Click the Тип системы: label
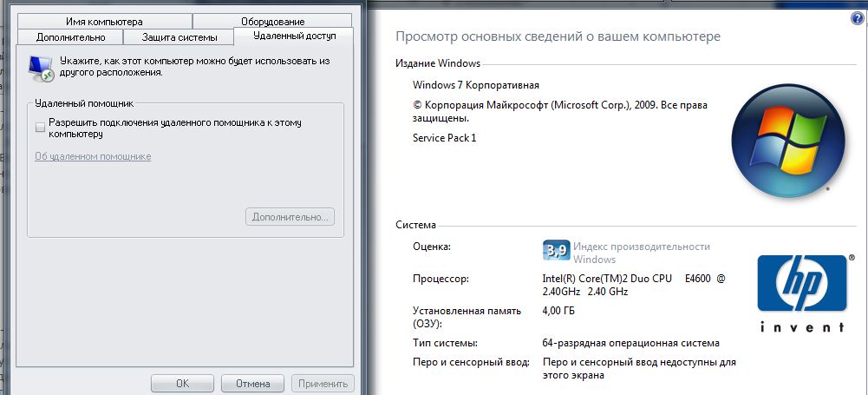 click(445, 343)
